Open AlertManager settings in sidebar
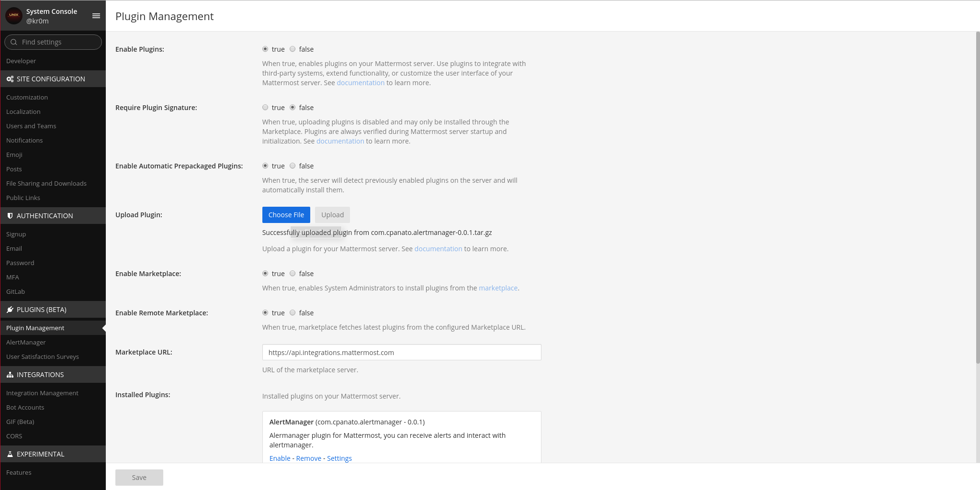The height and width of the screenshot is (490, 980). pyautogui.click(x=26, y=342)
